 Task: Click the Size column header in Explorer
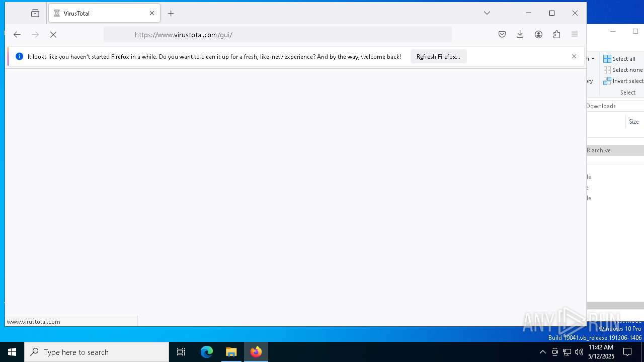pos(634,122)
